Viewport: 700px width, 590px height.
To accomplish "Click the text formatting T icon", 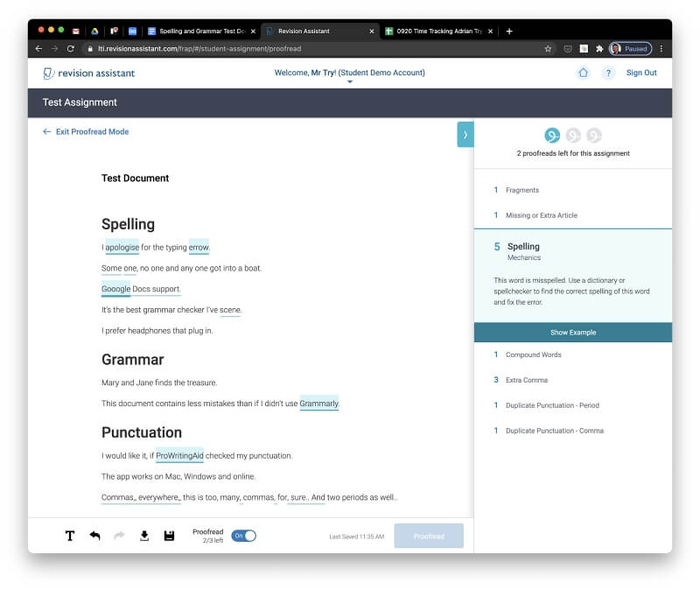I will [70, 536].
